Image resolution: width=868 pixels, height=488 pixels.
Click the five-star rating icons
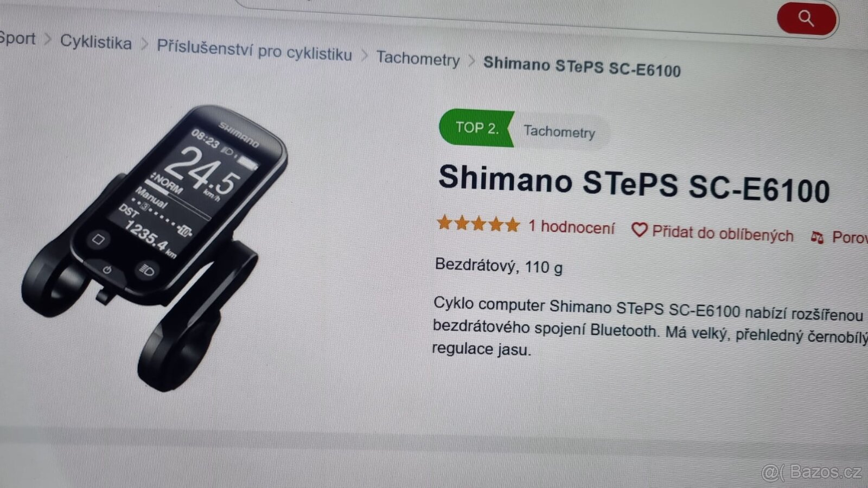point(478,223)
